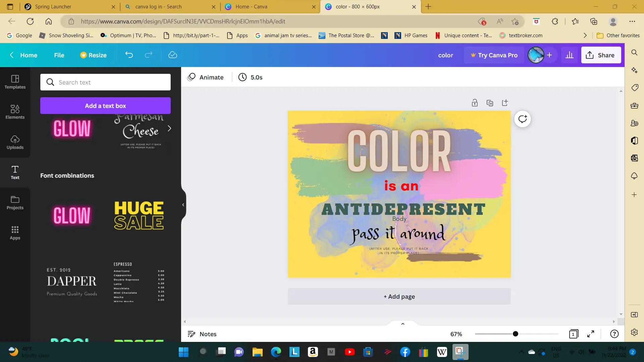Set timing with 5.0s clock button
644x362 pixels.
250,77
